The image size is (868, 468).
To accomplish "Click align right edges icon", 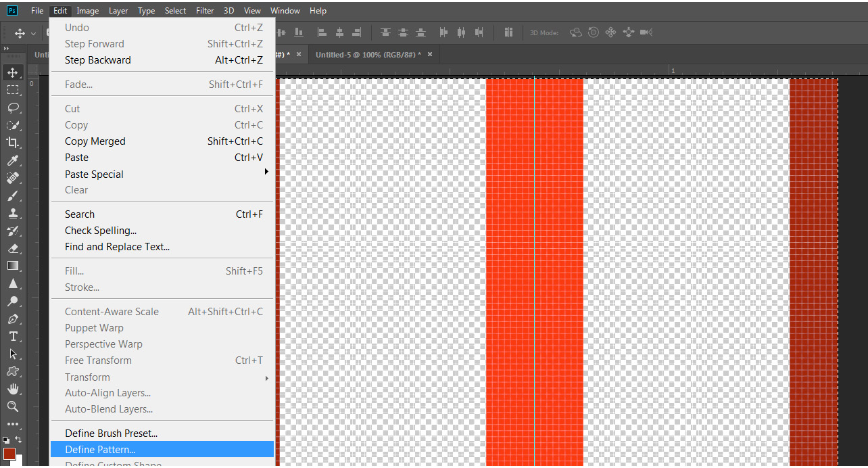I will click(x=357, y=32).
